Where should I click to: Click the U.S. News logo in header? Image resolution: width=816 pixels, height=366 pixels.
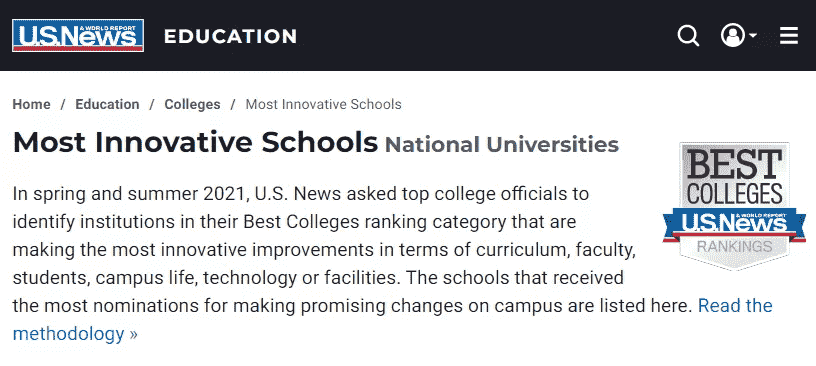tap(78, 35)
